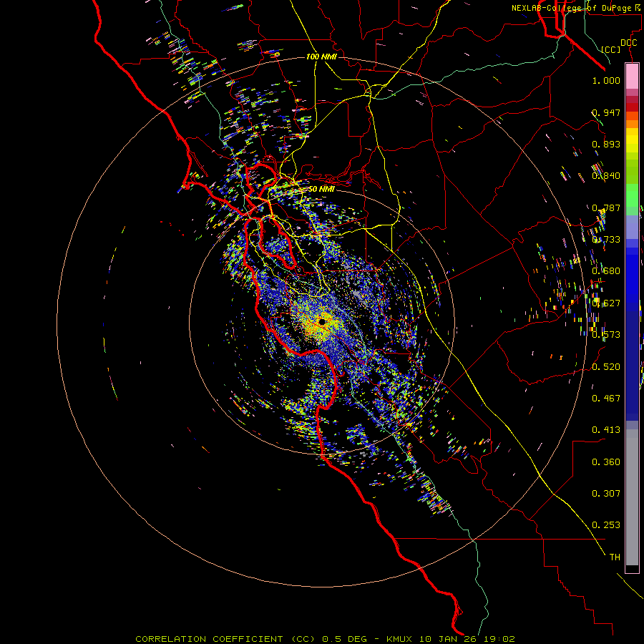Select the 0.893 legend value
Image resolution: width=644 pixels, height=644 pixels.
click(606, 144)
